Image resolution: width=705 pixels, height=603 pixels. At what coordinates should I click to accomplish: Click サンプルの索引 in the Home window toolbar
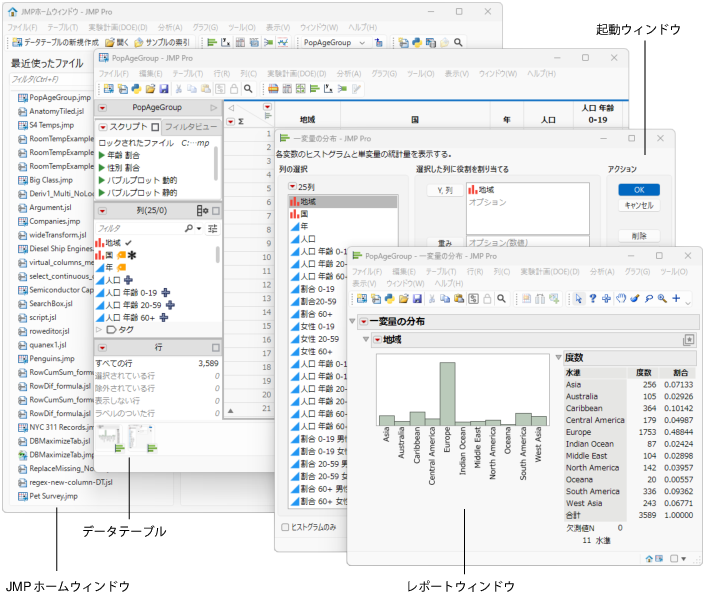point(162,42)
